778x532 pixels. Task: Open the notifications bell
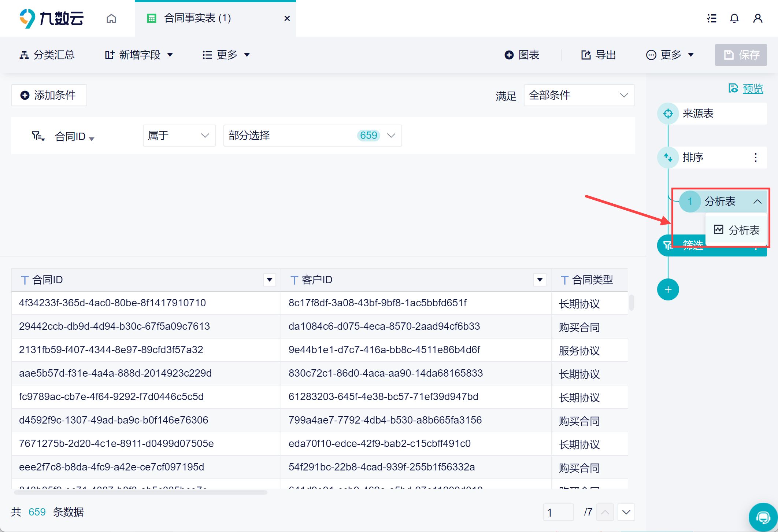click(734, 18)
